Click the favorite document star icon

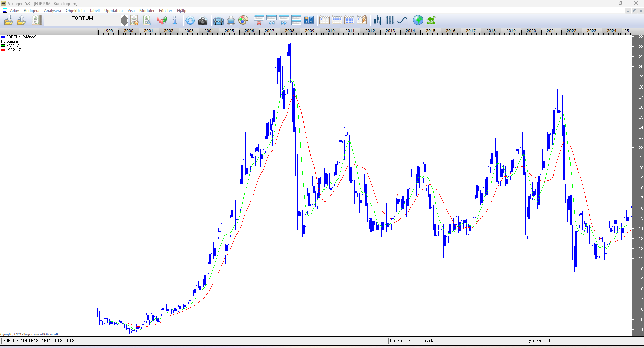(x=135, y=20)
